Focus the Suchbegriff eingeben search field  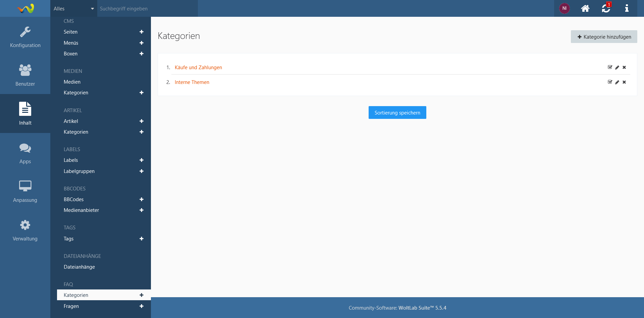pos(148,9)
